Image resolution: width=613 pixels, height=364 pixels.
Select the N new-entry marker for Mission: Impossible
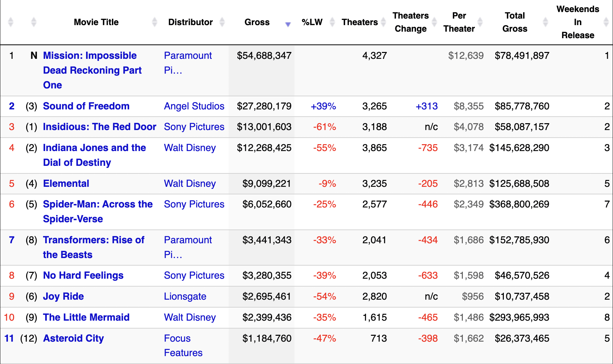point(34,56)
